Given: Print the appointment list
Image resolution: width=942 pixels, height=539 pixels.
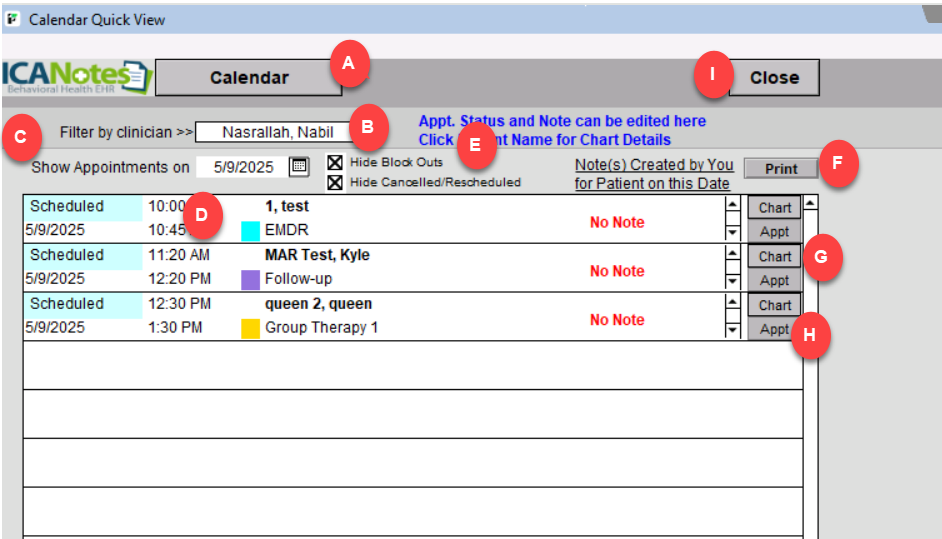Looking at the screenshot, I should (x=781, y=169).
